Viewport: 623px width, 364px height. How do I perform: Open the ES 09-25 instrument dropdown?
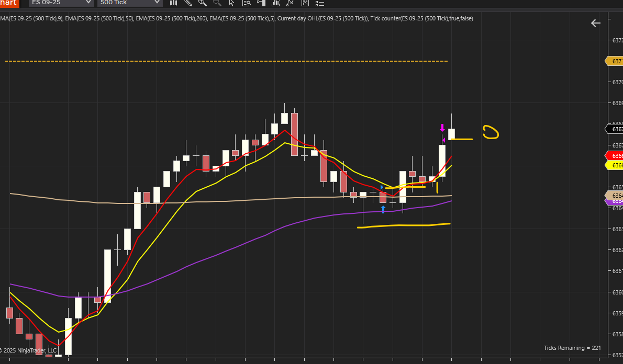[x=61, y=3]
